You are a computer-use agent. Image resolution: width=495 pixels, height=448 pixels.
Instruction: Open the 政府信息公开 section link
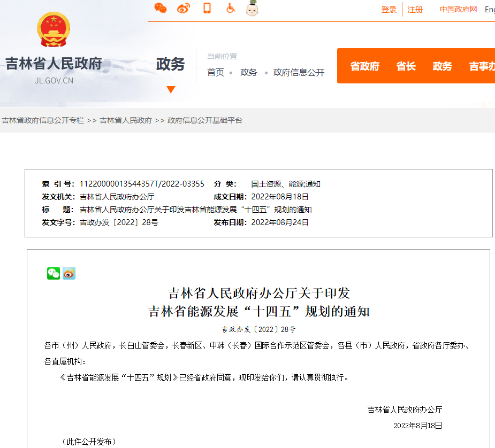click(x=298, y=72)
